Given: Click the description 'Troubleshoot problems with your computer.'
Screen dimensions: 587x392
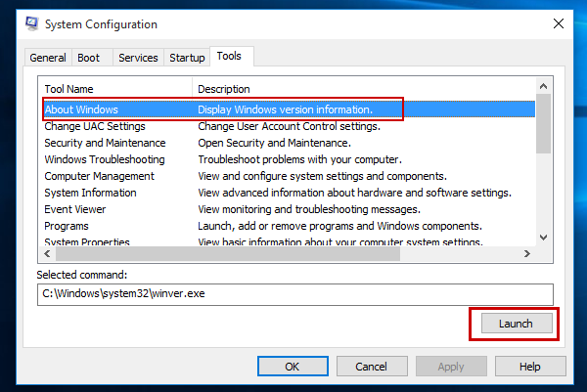Looking at the screenshot, I should click(299, 159).
